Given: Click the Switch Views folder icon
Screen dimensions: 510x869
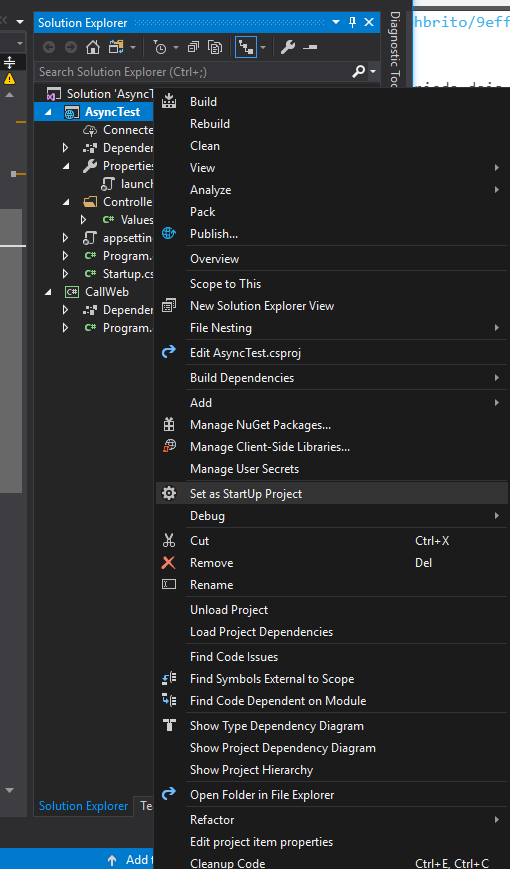Looking at the screenshot, I should coord(116,48).
